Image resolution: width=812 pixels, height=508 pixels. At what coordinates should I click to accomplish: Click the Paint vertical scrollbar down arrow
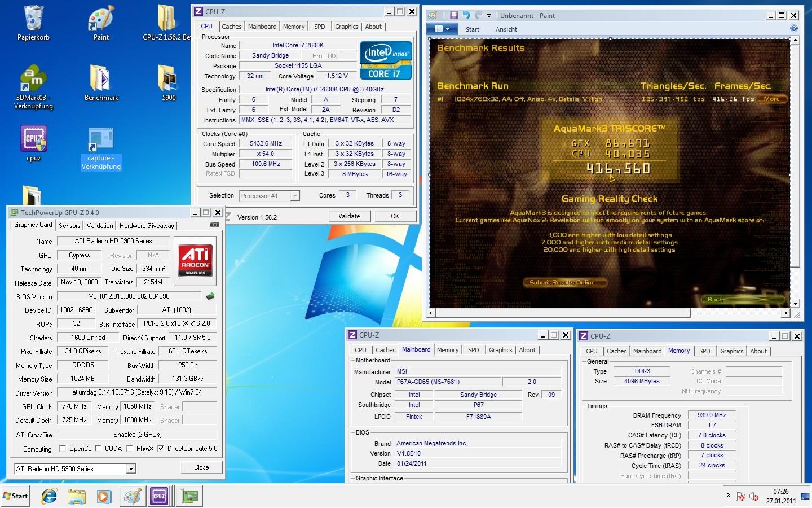tap(795, 303)
